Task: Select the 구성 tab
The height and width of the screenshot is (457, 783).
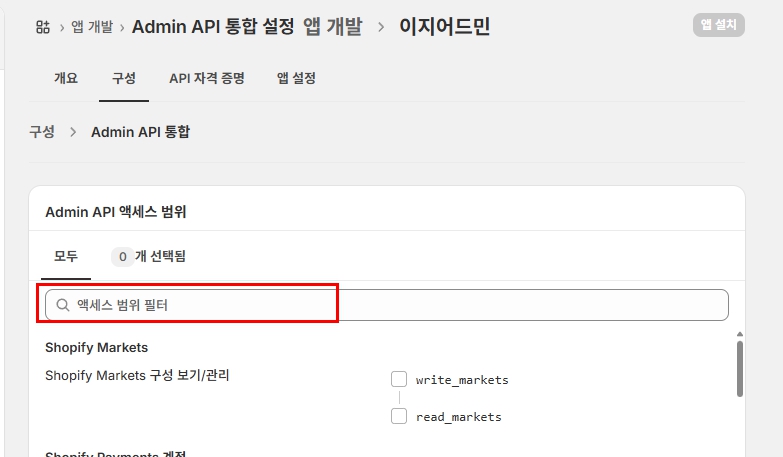Action: coord(124,78)
